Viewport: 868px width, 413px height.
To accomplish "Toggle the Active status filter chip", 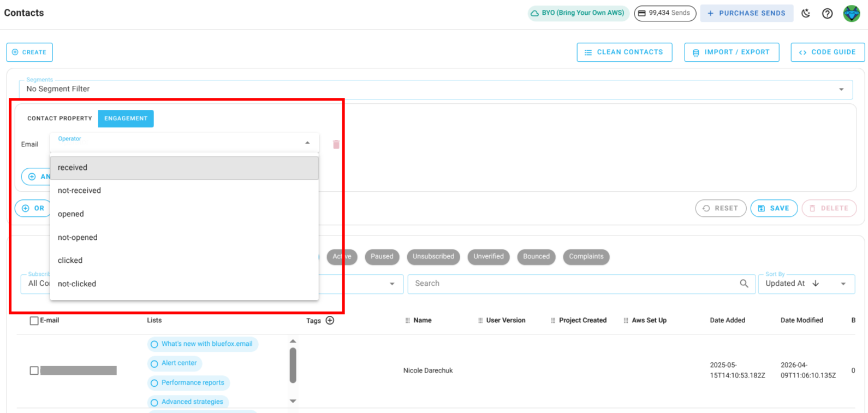I will click(342, 257).
